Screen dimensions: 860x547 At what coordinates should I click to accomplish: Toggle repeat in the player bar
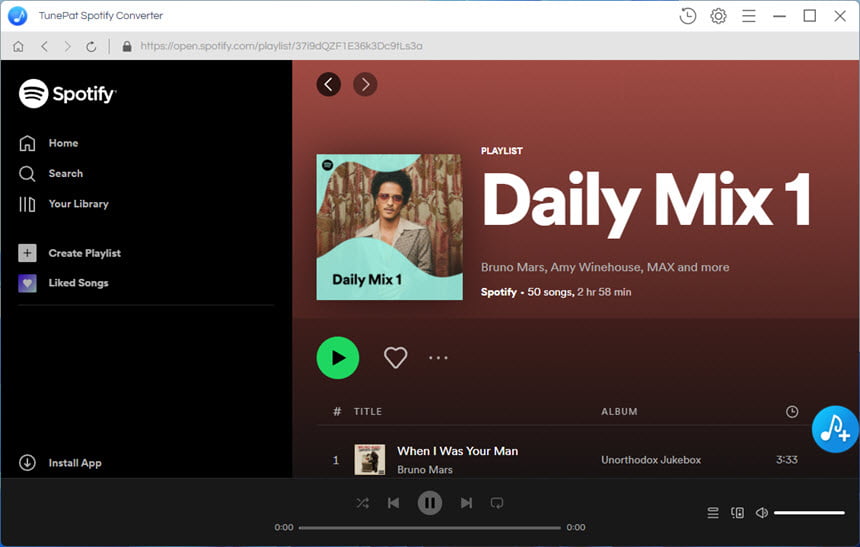[x=497, y=503]
